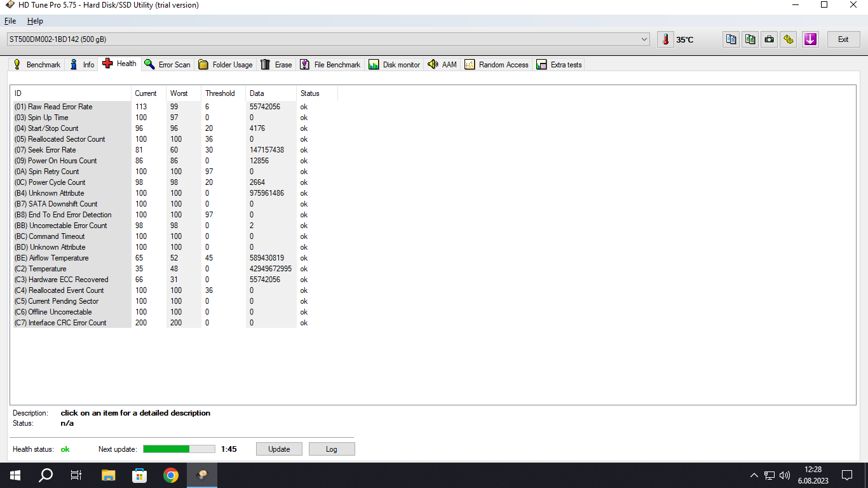The image size is (868, 488).
Task: Click the Current column header
Action: point(149,93)
